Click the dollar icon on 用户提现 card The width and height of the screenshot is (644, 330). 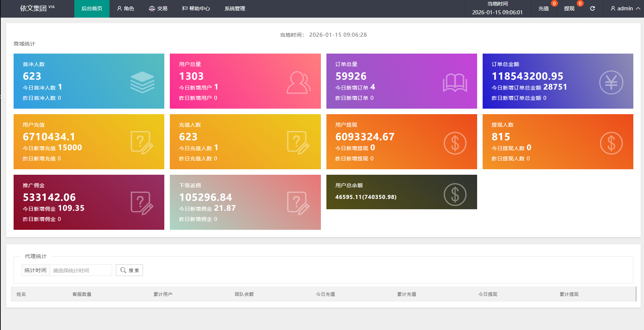pos(455,143)
